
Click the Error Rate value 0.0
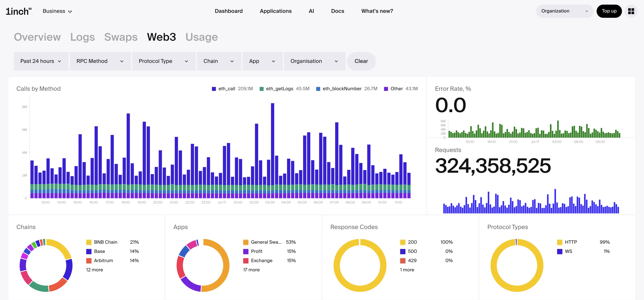451,105
